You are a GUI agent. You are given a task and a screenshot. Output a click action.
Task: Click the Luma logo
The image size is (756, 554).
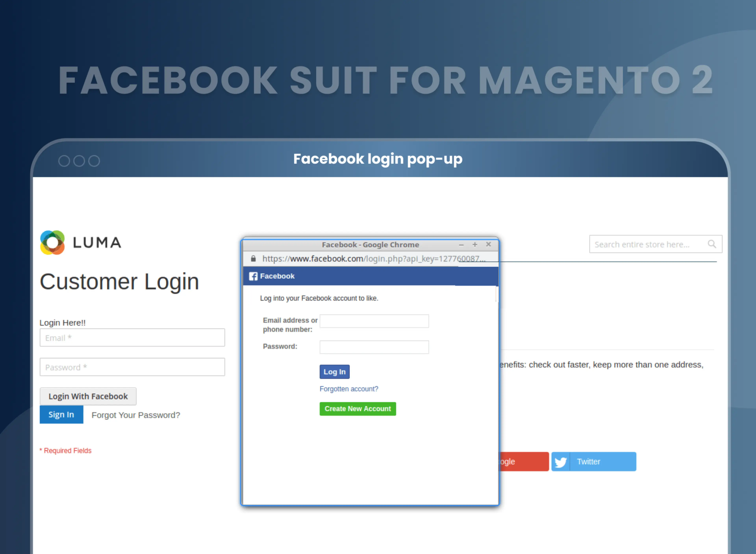81,242
